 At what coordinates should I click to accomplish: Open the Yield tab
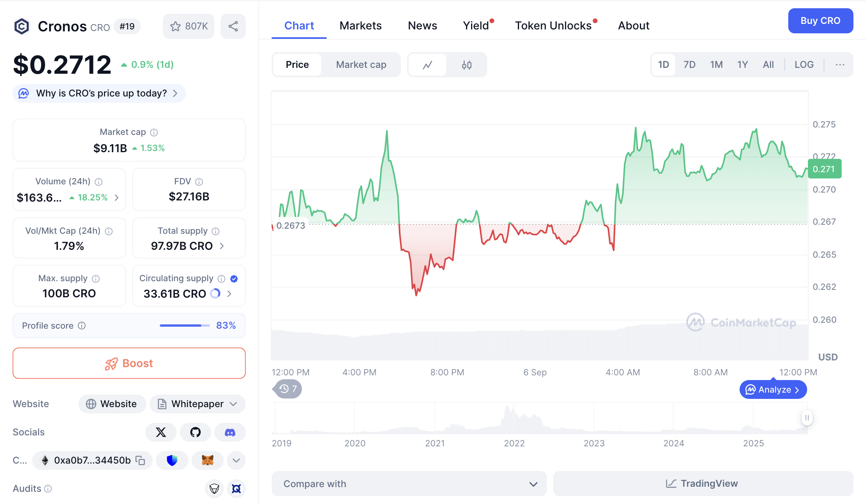(476, 26)
